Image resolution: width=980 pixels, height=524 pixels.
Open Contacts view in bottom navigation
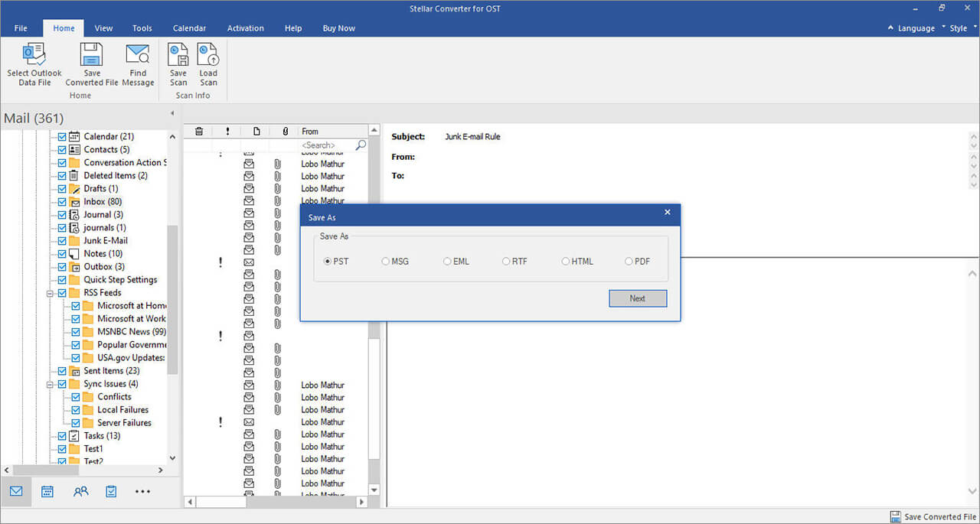tap(80, 492)
